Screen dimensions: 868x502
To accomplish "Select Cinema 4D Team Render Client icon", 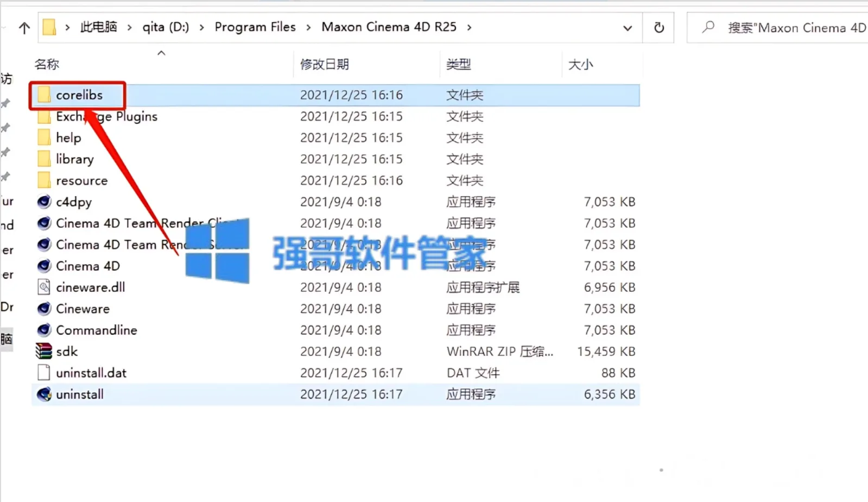I will pyautogui.click(x=45, y=223).
